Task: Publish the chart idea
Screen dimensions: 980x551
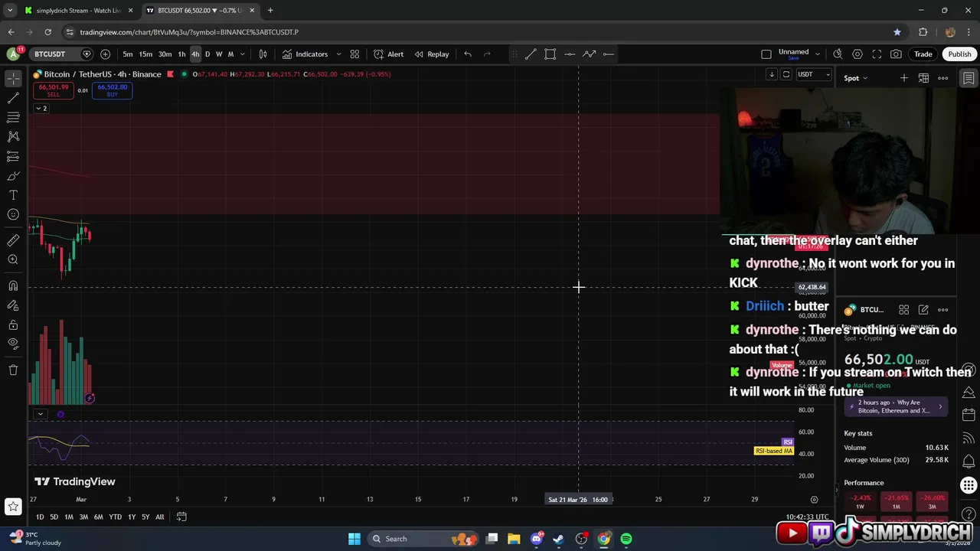Action: click(x=959, y=54)
